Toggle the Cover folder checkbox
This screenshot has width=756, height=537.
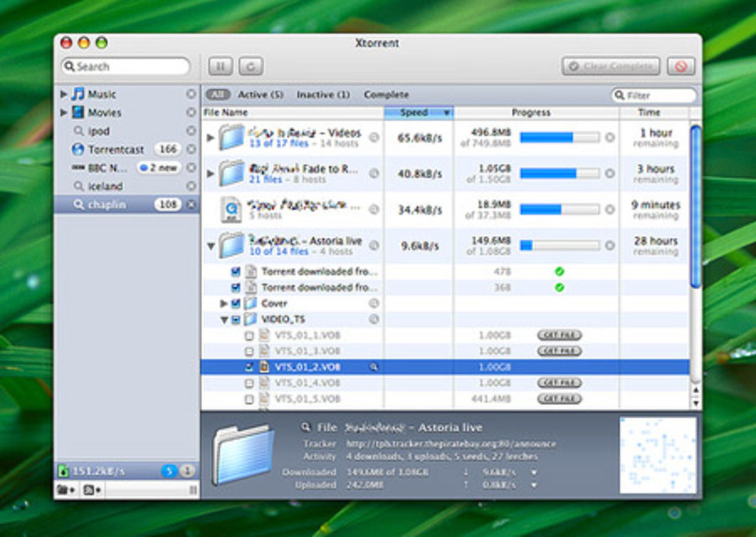[x=235, y=303]
